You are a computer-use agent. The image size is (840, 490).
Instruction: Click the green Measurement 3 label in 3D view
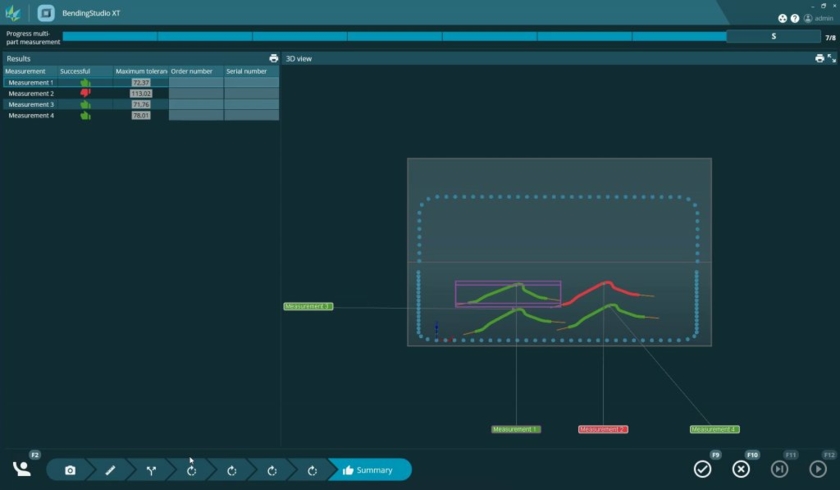tap(308, 306)
